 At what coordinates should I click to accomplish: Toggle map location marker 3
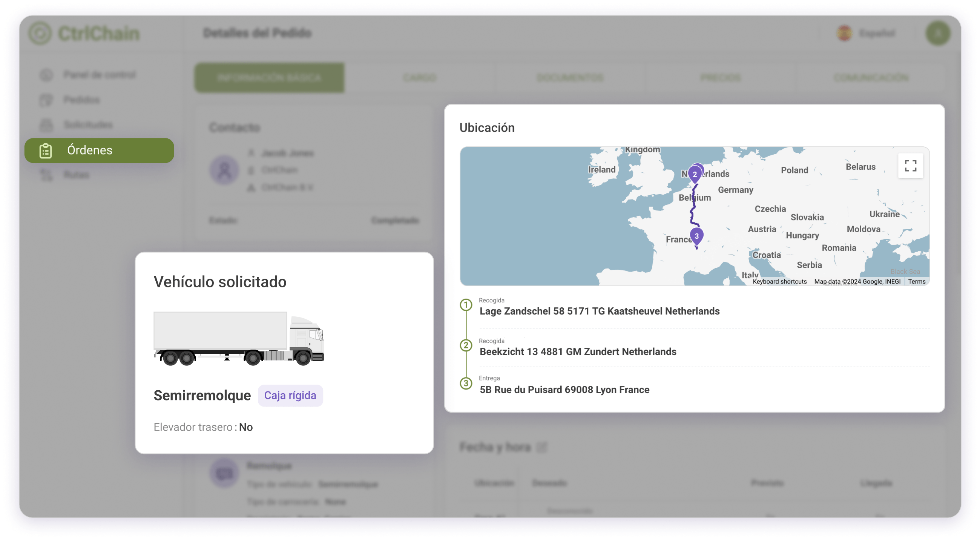pyautogui.click(x=698, y=235)
